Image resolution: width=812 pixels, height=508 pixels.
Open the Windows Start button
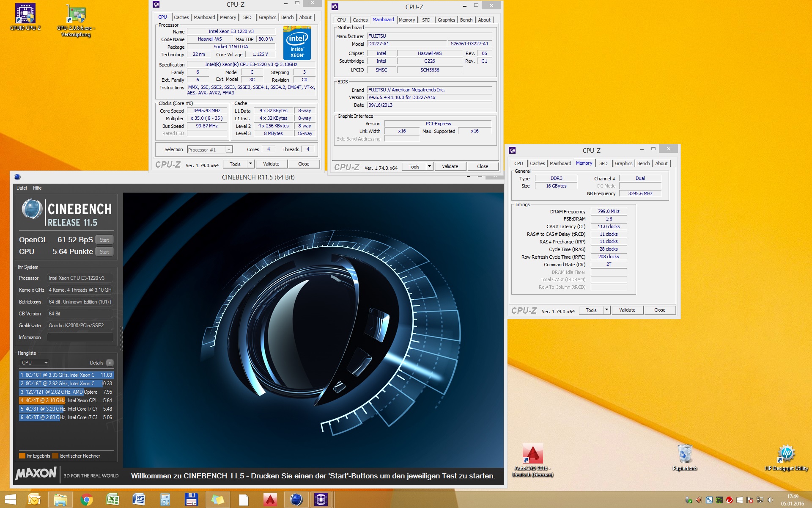pos(10,500)
